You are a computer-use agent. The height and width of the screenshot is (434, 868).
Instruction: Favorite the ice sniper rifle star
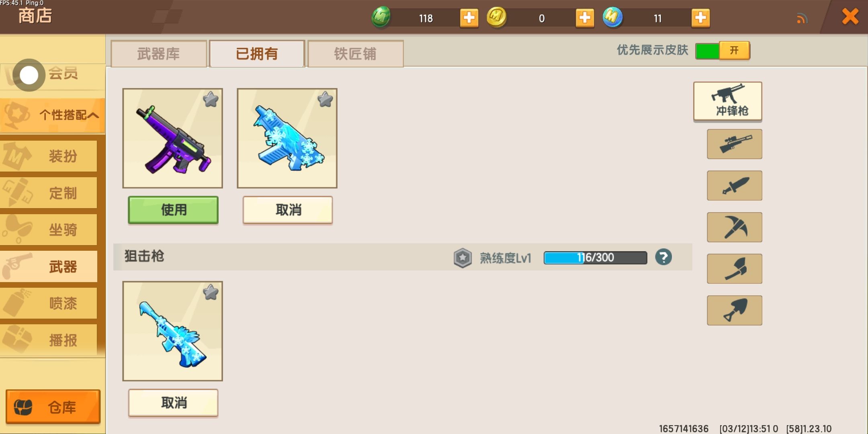211,292
